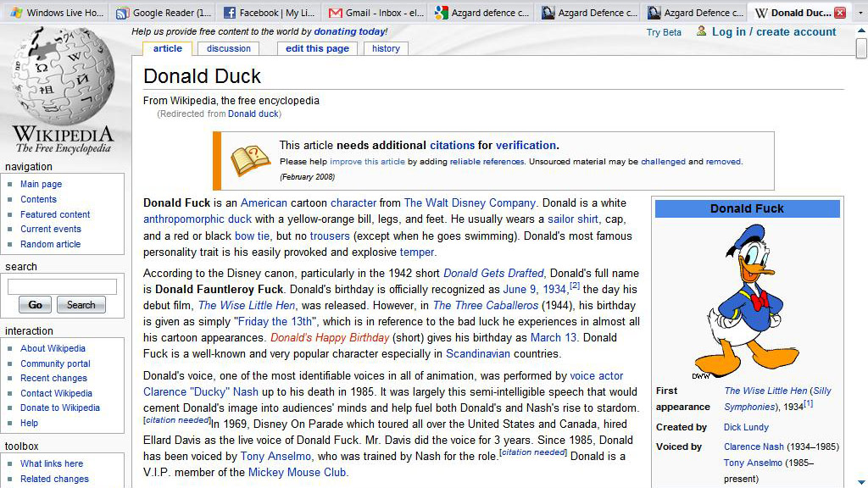Open Clarence "Ducky" Nash link in article text
Screen dimensions: 868x488
pyautogui.click(x=200, y=391)
